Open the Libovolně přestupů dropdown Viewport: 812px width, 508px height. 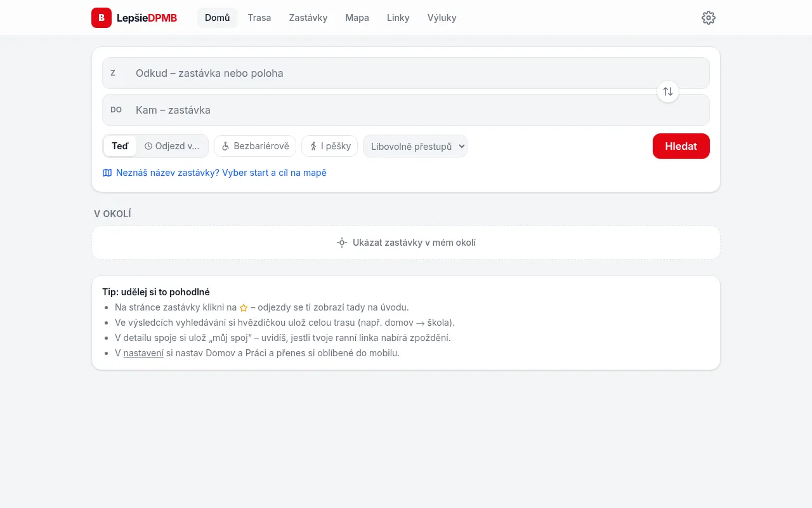415,146
